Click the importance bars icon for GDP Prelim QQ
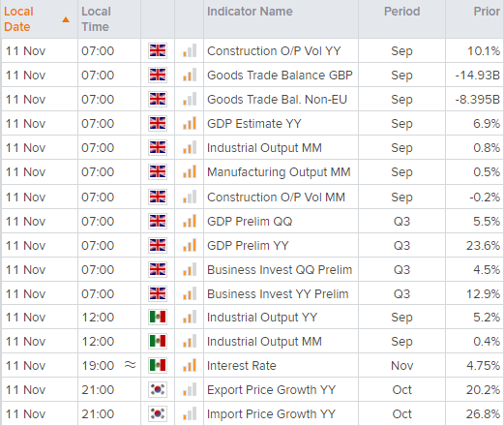This screenshot has width=504, height=426. click(190, 221)
